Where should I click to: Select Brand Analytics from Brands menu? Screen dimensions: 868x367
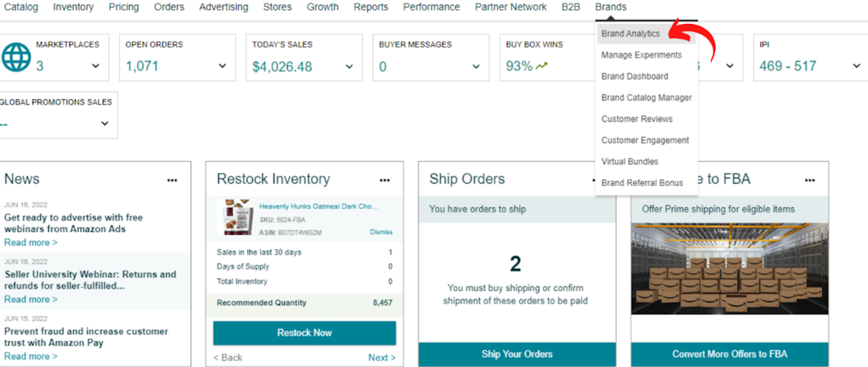pos(631,34)
